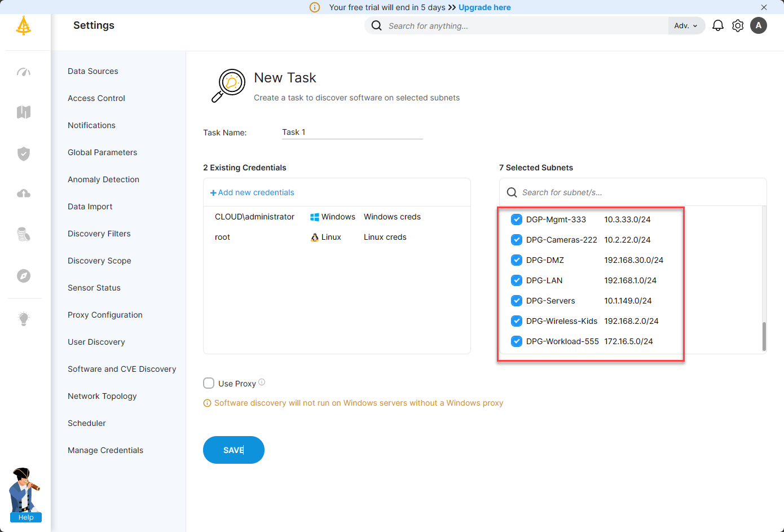Click the subnet search magnifier icon
Image resolution: width=784 pixels, height=532 pixels.
click(x=512, y=192)
